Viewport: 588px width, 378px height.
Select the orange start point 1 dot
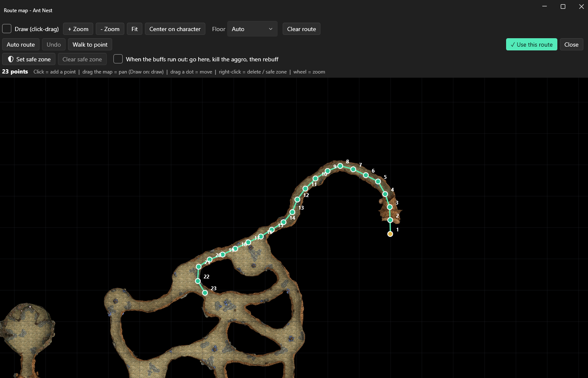click(390, 234)
